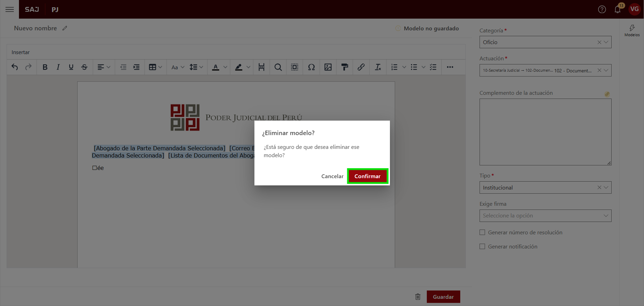The height and width of the screenshot is (306, 644).
Task: Undo the last edit
Action: [14, 67]
